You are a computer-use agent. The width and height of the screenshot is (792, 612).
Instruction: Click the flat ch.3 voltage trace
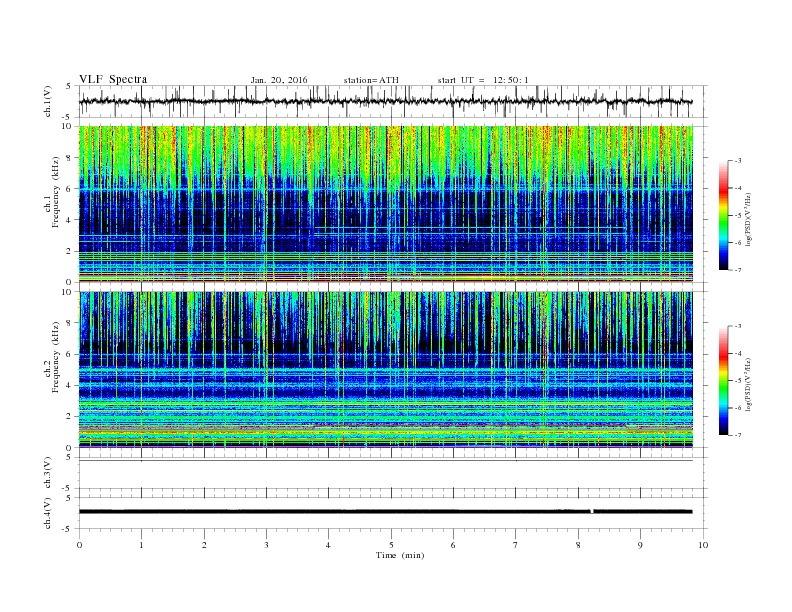tap(386, 461)
